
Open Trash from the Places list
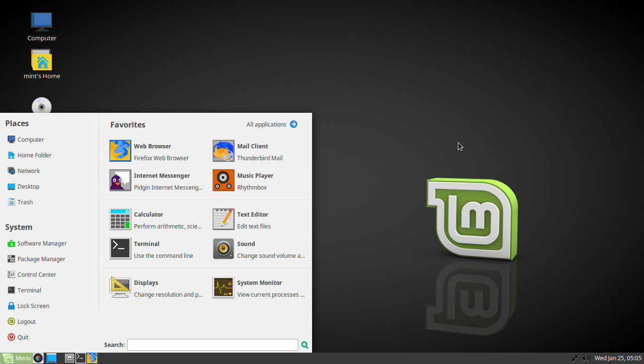point(20,202)
